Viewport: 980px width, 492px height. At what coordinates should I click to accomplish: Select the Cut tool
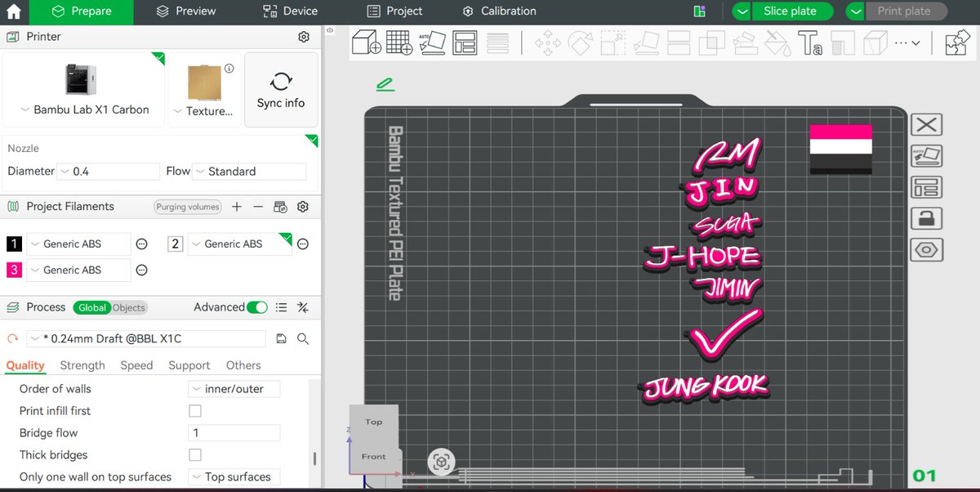(x=679, y=42)
